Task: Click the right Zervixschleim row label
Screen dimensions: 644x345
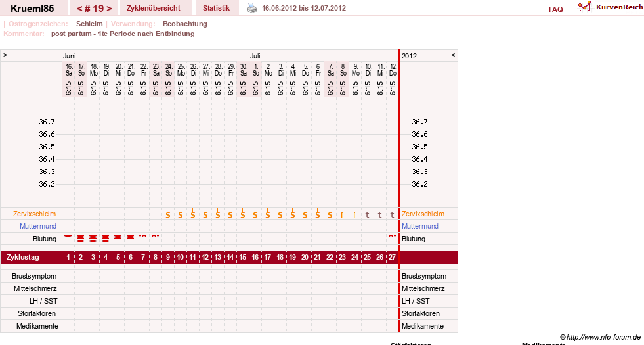Action: click(423, 214)
